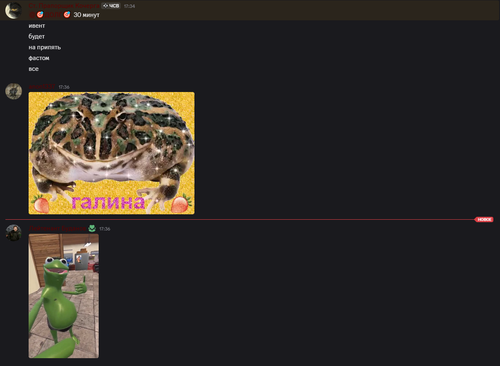Viewport: 500px width, 366px height.
Task: Click the red НОВОЕ new-messages badge
Action: coord(484,219)
